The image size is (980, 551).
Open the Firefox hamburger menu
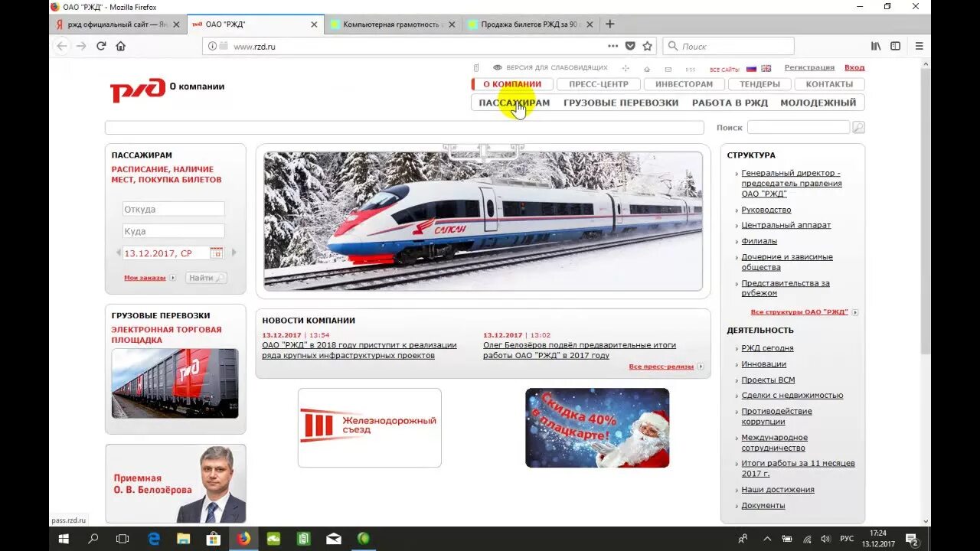click(919, 46)
